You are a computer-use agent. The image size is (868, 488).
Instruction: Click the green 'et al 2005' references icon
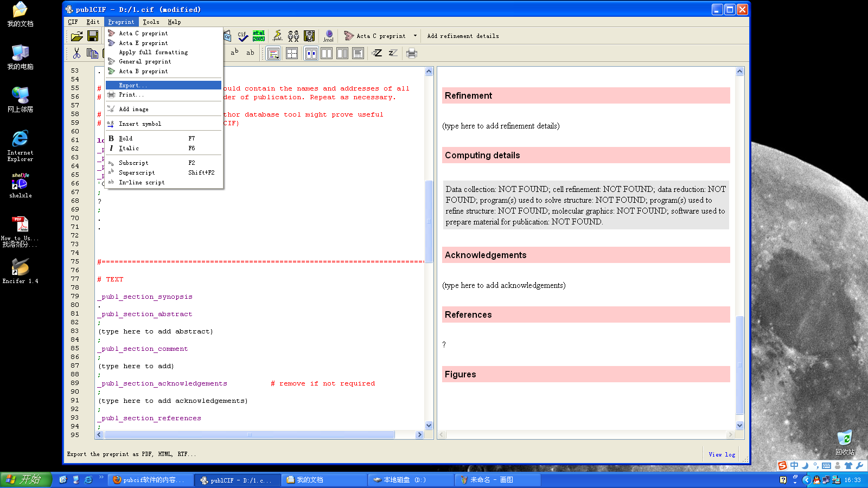[259, 36]
